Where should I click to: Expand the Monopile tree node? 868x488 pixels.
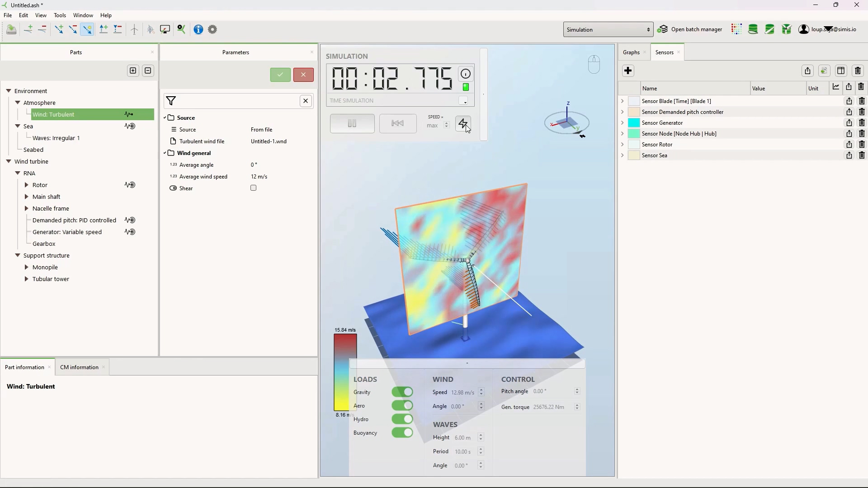[26, 267]
